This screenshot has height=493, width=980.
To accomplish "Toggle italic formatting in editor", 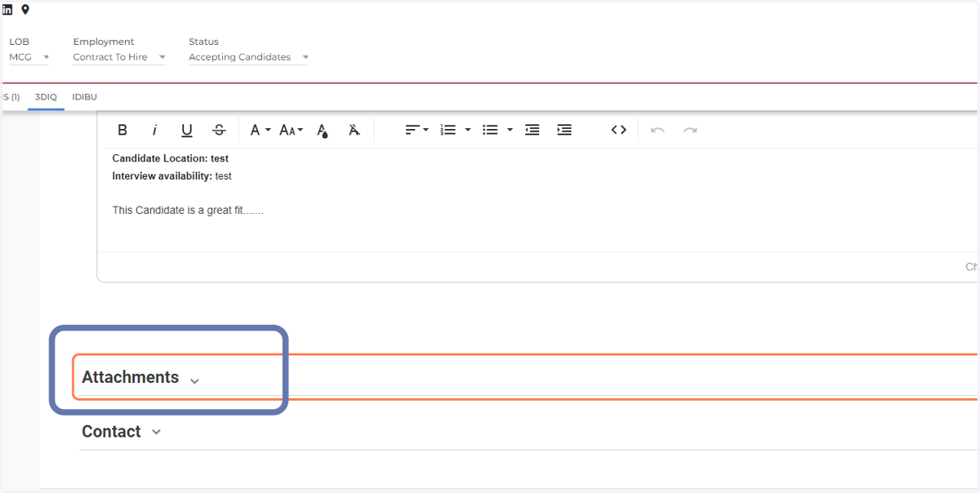I will 154,130.
